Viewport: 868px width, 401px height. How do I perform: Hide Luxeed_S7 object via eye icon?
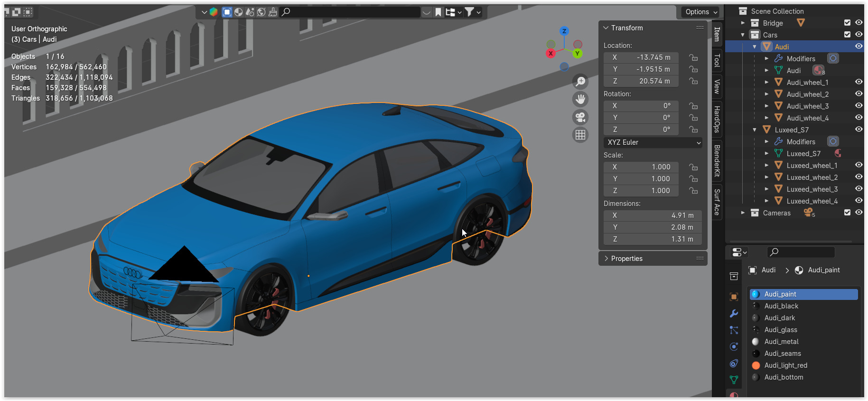pos(859,130)
